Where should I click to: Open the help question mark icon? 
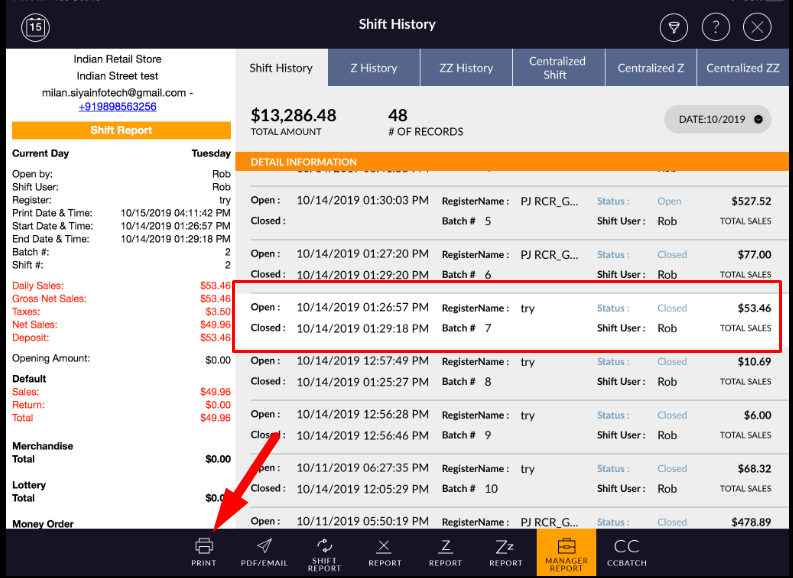716,27
